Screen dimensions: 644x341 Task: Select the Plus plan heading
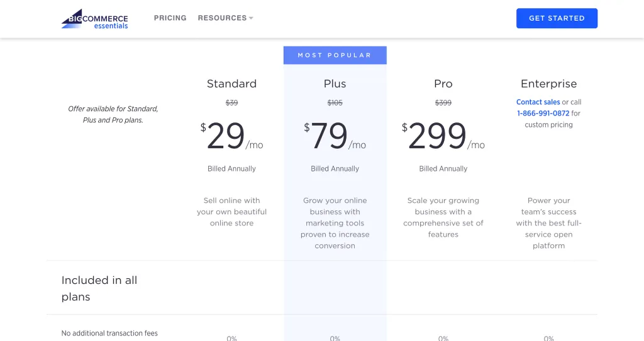click(x=335, y=84)
